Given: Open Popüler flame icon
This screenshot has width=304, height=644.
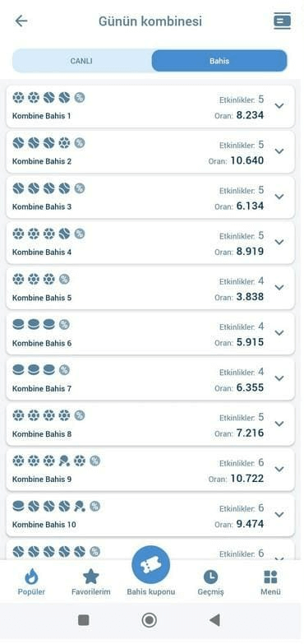Looking at the screenshot, I should point(31,577).
